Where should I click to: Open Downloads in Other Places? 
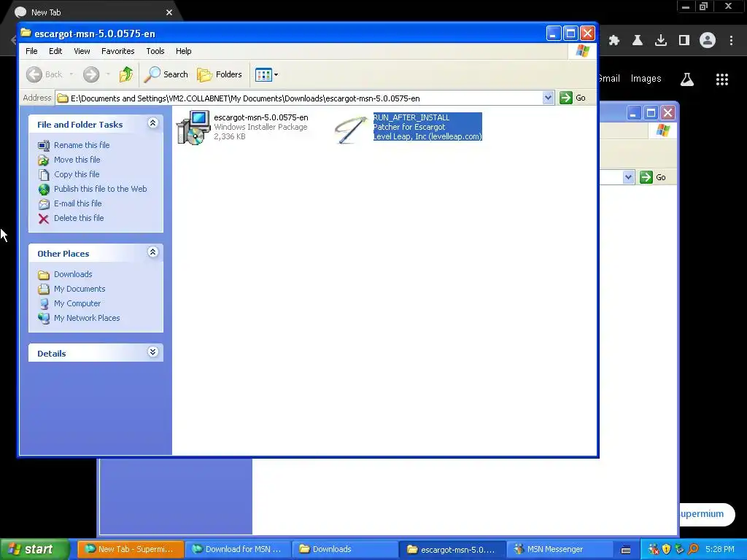pos(73,274)
